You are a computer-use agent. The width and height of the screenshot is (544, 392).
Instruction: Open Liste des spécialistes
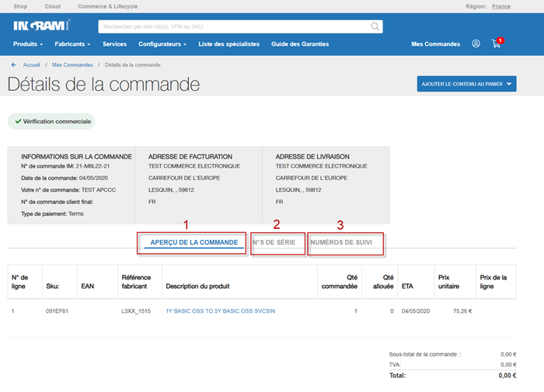point(229,44)
